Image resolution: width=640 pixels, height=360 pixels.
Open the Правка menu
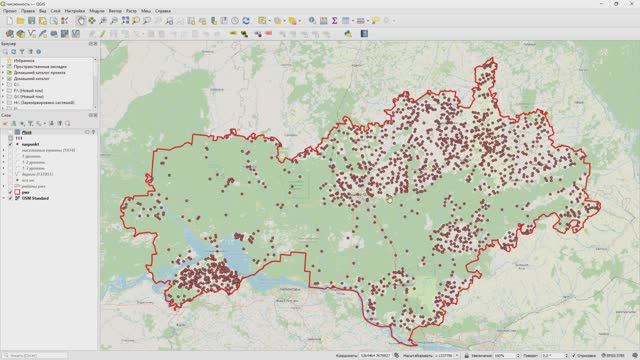coord(28,11)
